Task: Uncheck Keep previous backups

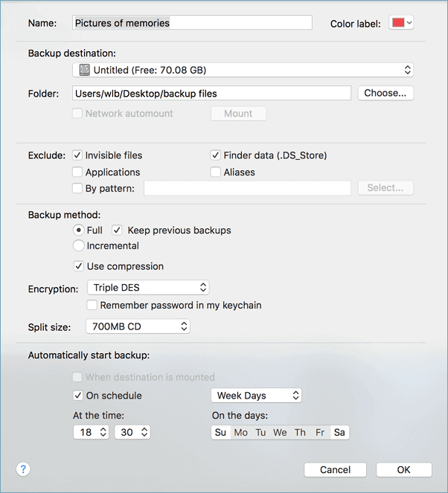Action: point(117,231)
